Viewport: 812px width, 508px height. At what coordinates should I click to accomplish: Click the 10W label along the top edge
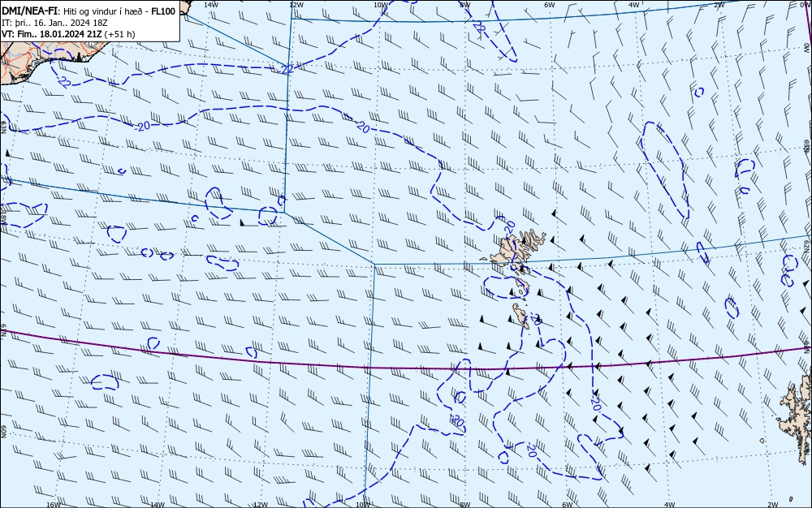[x=381, y=5]
